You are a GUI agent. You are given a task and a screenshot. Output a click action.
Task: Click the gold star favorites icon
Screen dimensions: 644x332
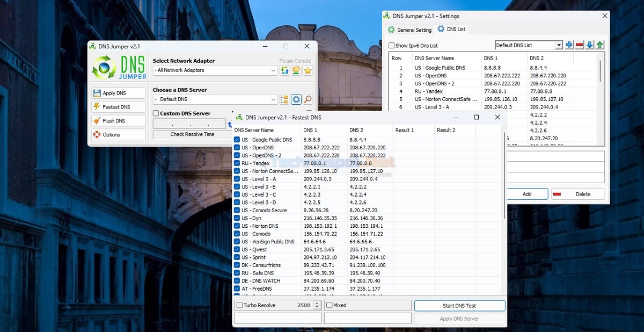308,70
